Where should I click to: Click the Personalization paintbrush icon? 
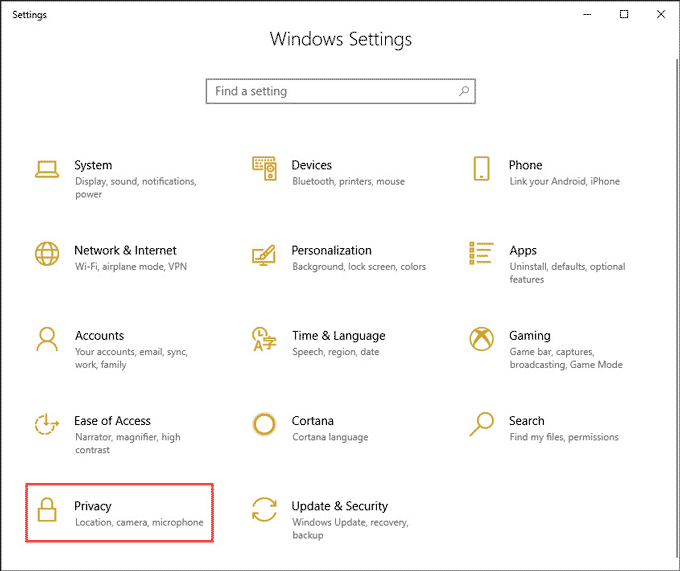pos(264,254)
